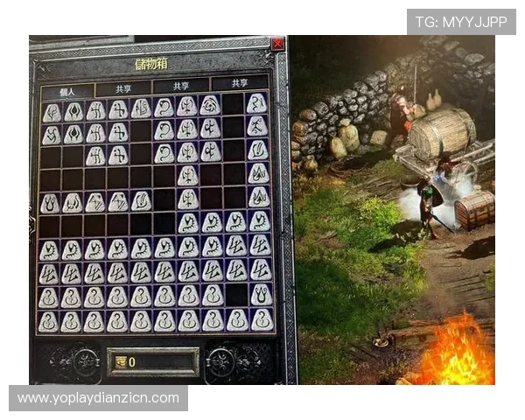Select the rune in ninth row, first column
The height and width of the screenshot is (420, 525).
pyautogui.click(x=49, y=298)
